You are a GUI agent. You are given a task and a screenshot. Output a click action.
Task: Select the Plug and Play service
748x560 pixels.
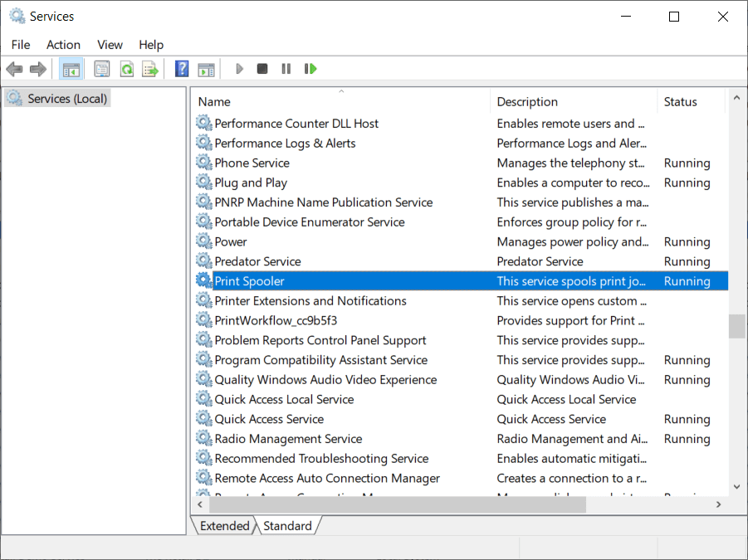coord(251,182)
